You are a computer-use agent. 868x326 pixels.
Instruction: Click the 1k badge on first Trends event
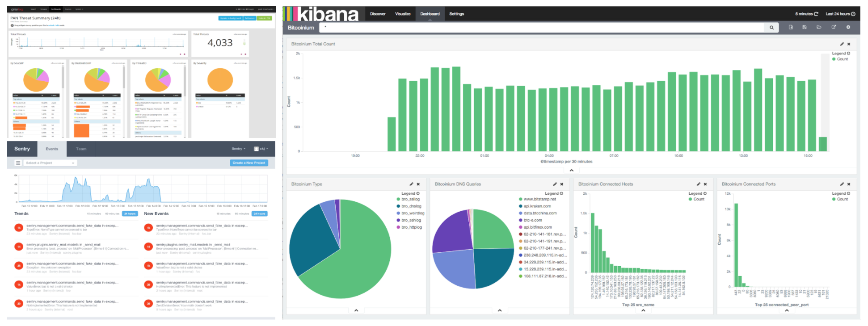tap(19, 228)
